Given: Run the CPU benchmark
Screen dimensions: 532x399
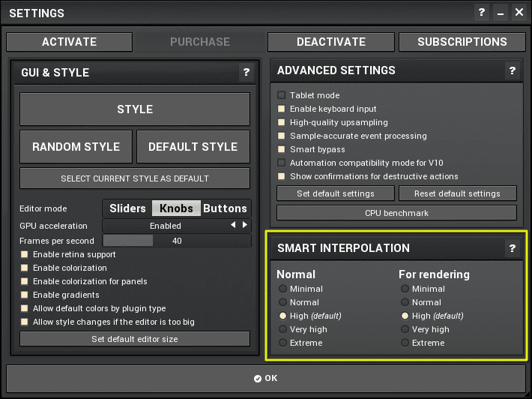Looking at the screenshot, I should coord(396,213).
